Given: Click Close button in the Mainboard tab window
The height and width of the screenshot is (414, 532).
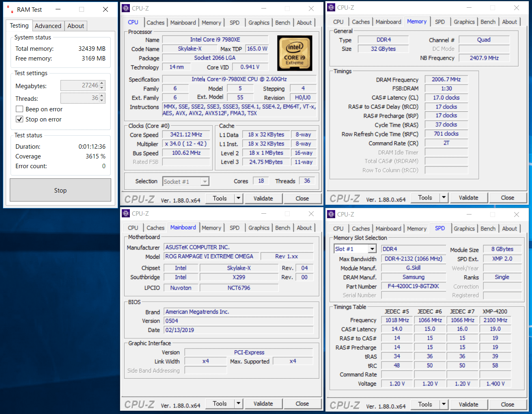Looking at the screenshot, I should tap(302, 403).
